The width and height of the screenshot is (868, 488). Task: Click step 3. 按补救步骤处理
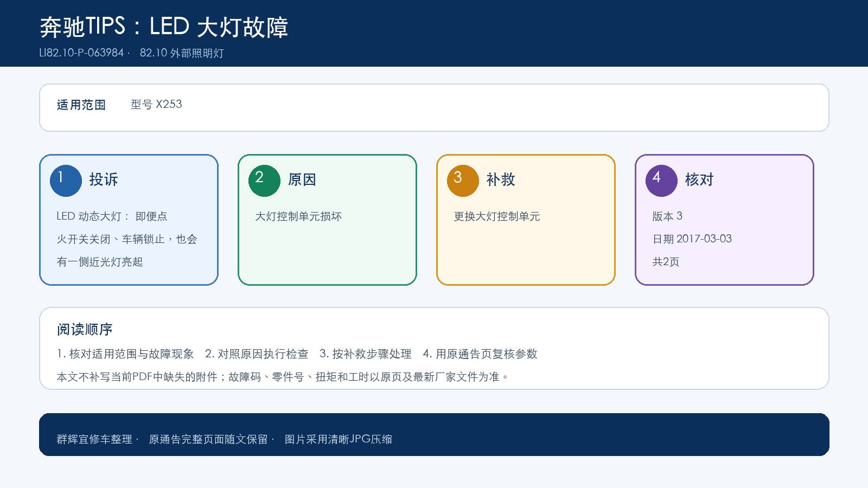pyautogui.click(x=366, y=354)
